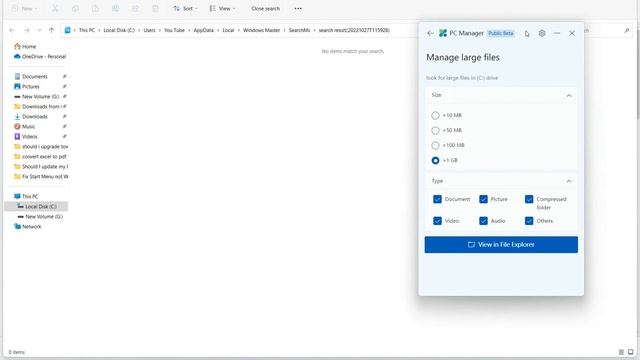Uncheck the Picture file type
Image resolution: width=640 pixels, height=360 pixels.
(483, 199)
